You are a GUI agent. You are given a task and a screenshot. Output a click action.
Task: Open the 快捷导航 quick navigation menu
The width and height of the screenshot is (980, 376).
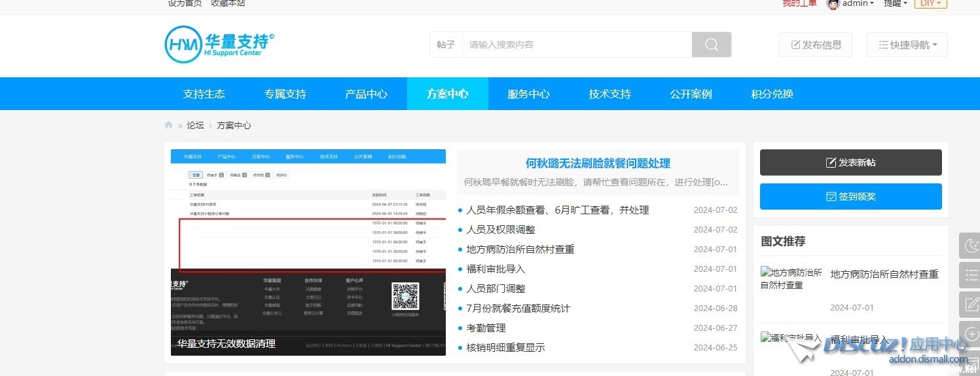tap(907, 45)
